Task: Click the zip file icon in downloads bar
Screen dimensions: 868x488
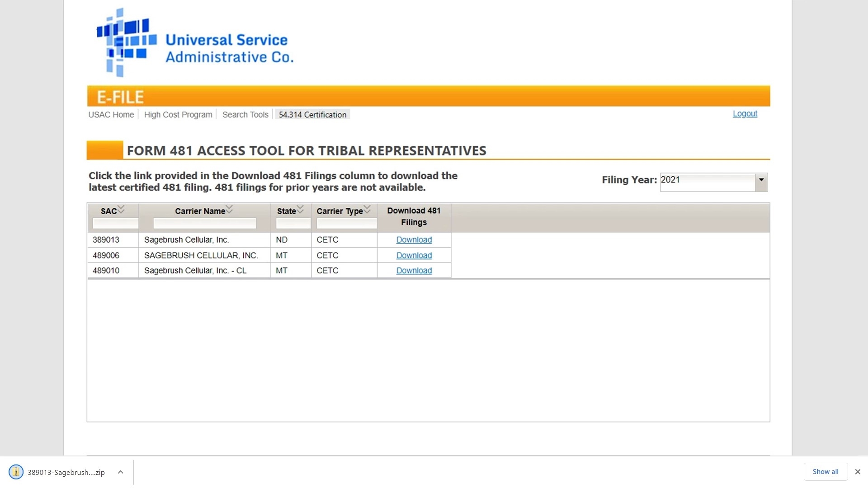Action: [x=16, y=472]
